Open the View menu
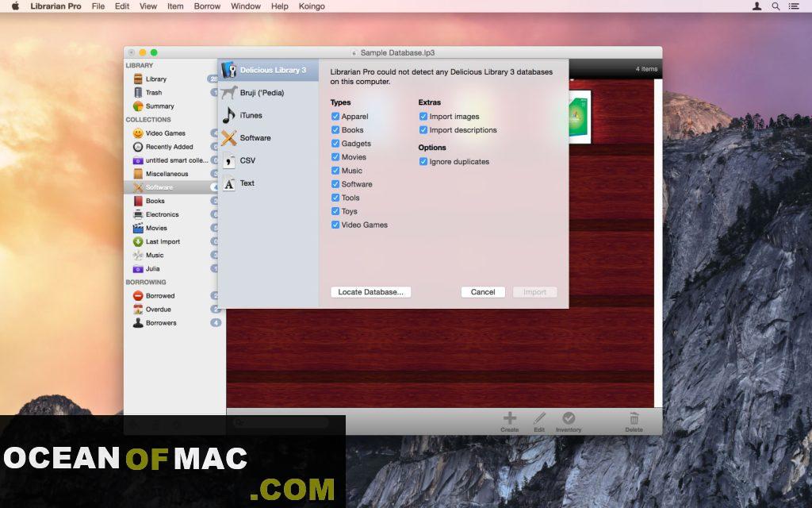Image resolution: width=812 pixels, height=508 pixels. point(148,6)
